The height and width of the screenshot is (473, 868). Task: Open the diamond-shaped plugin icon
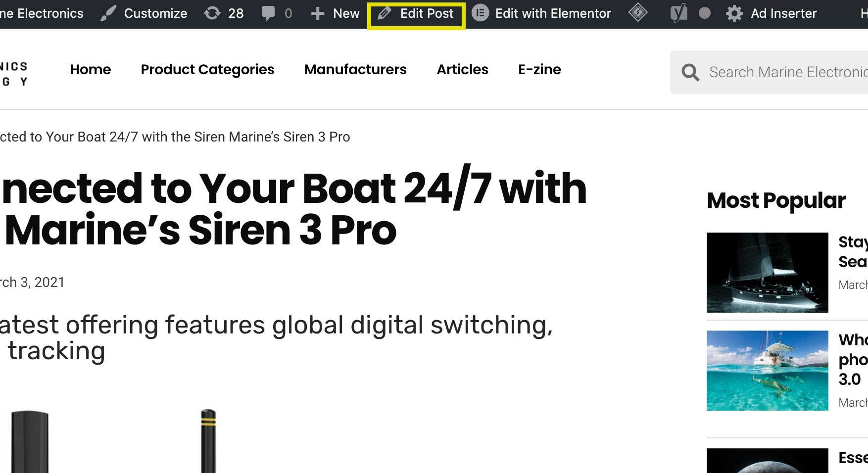(x=638, y=13)
